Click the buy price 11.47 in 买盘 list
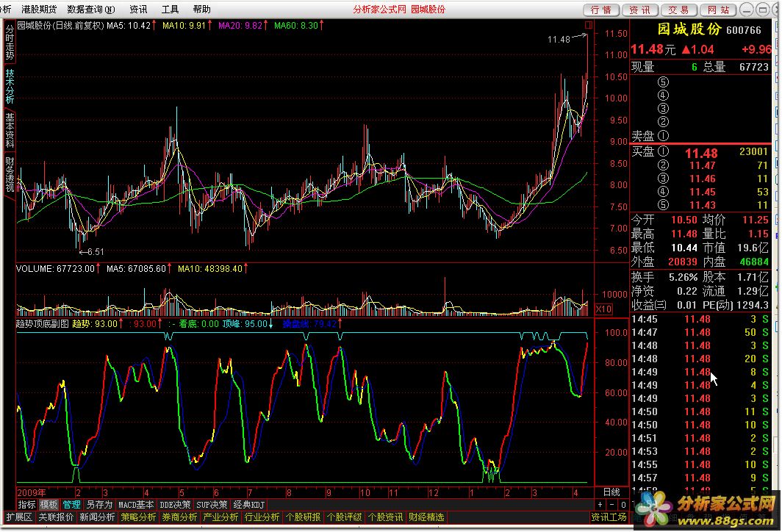The height and width of the screenshot is (532, 782). pyautogui.click(x=702, y=165)
